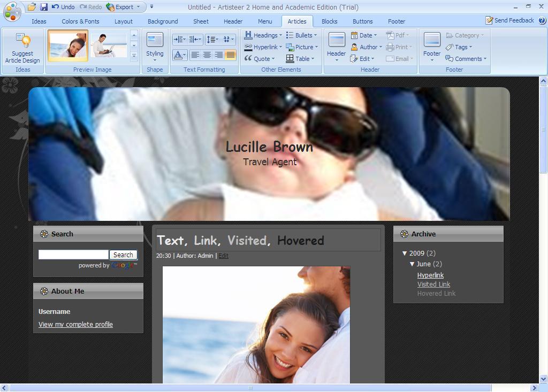Viewport: 548px width, 392px height.
Task: Switch to the Colors & Fonts tab
Action: point(80,21)
